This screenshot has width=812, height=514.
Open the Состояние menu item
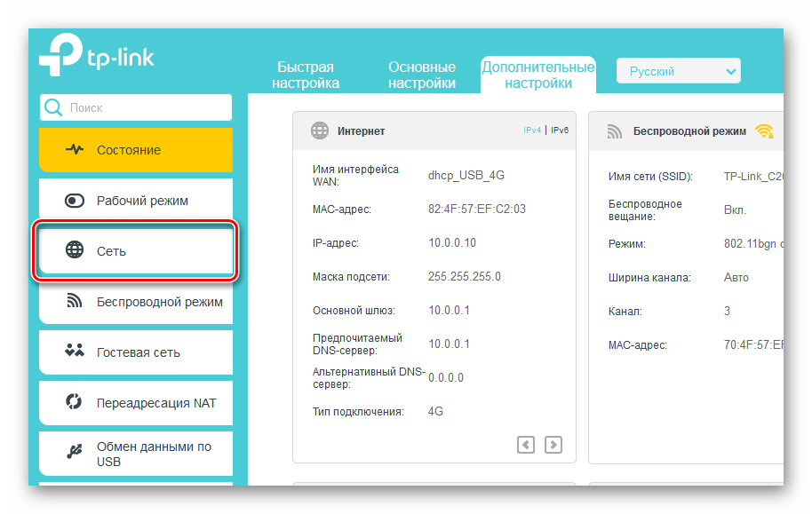(x=136, y=150)
